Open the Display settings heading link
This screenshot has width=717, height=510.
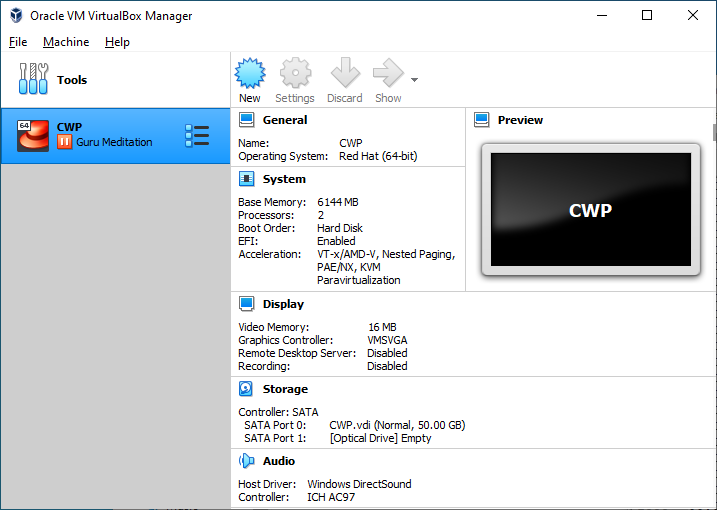click(283, 304)
